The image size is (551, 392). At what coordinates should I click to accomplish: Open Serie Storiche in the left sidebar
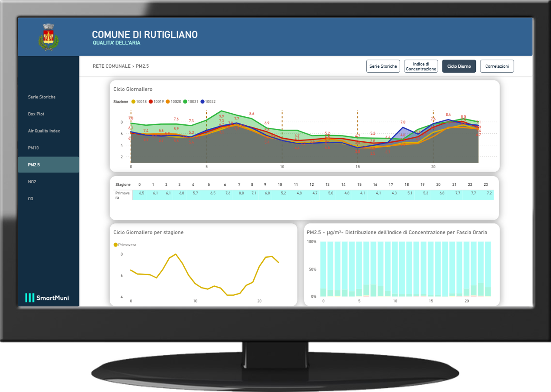[x=42, y=97]
